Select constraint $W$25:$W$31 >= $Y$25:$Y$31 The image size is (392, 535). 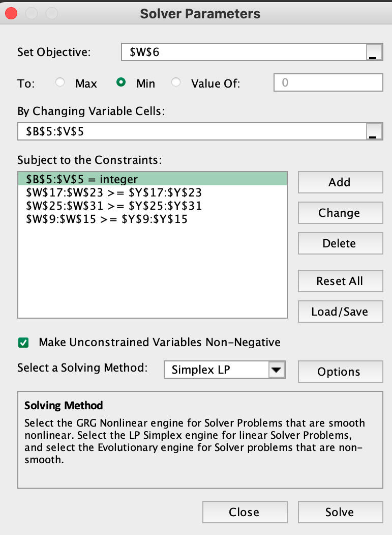114,206
